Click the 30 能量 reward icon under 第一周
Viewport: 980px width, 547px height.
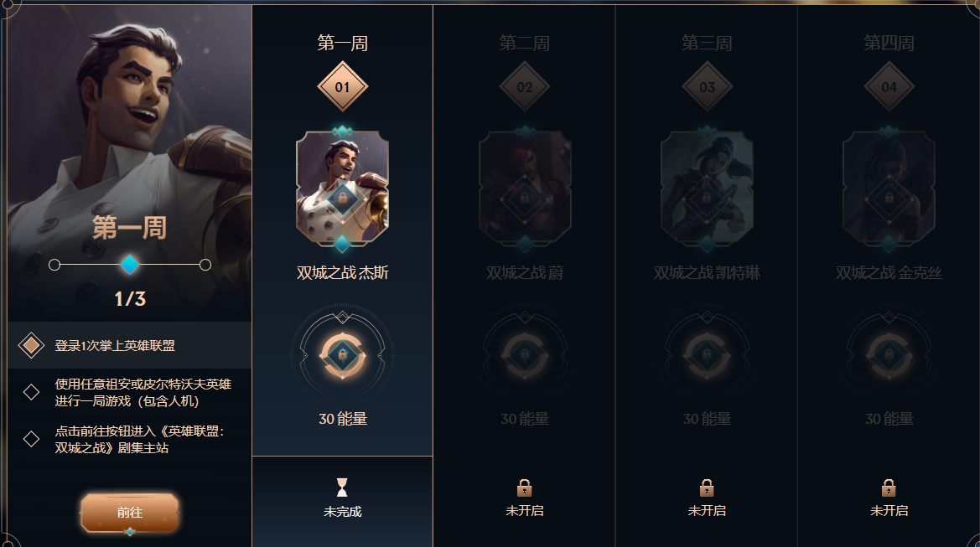coord(343,355)
